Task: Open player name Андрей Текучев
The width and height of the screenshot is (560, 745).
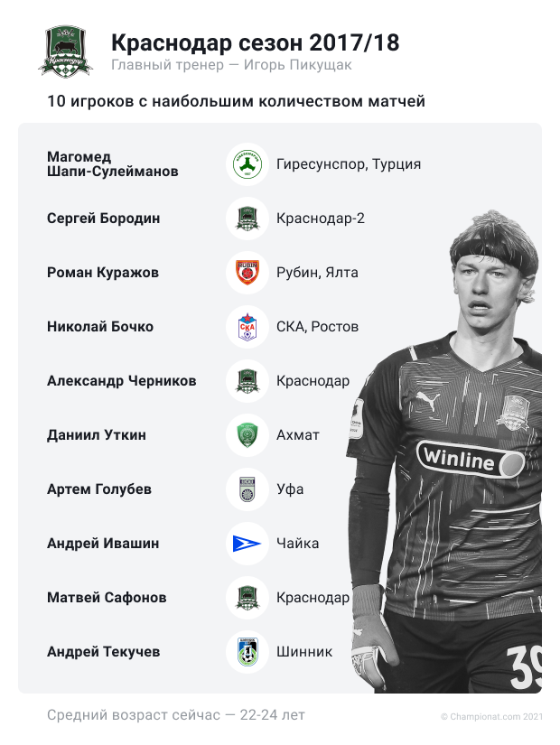Action: 103,652
